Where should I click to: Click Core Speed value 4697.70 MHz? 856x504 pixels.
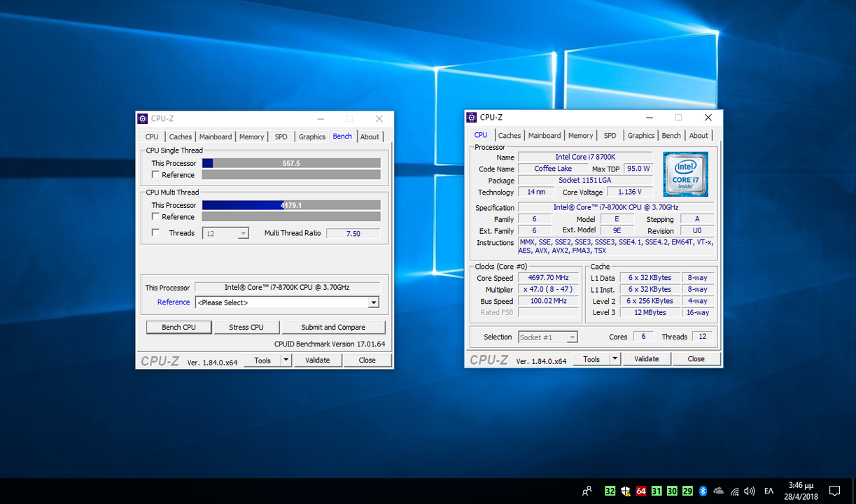tap(548, 278)
